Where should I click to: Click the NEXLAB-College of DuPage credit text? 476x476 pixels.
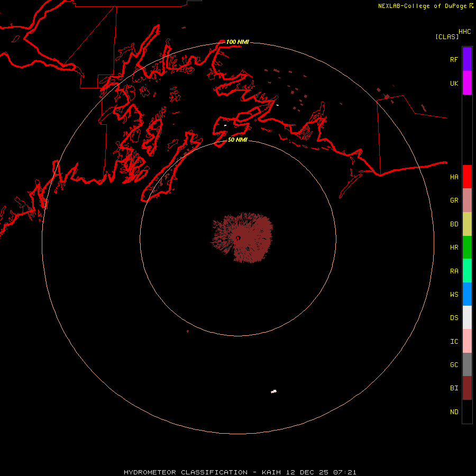pos(422,6)
